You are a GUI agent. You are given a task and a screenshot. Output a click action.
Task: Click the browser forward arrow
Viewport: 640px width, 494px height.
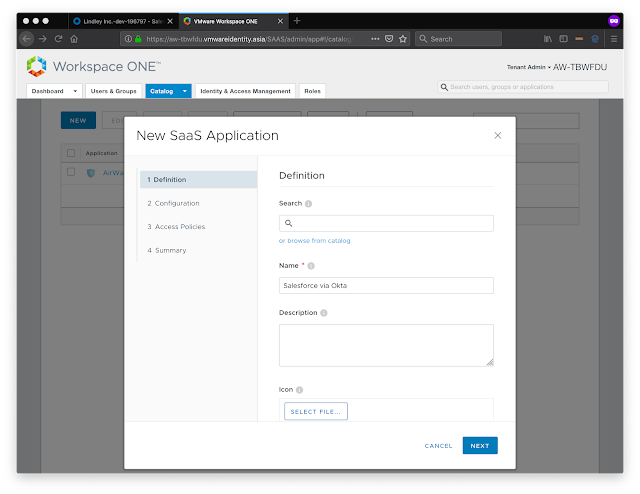click(42, 39)
